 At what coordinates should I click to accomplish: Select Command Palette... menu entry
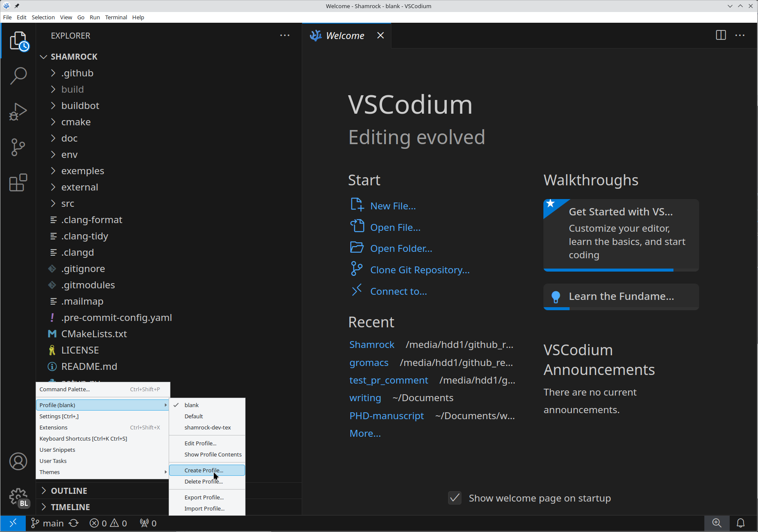tap(103, 389)
